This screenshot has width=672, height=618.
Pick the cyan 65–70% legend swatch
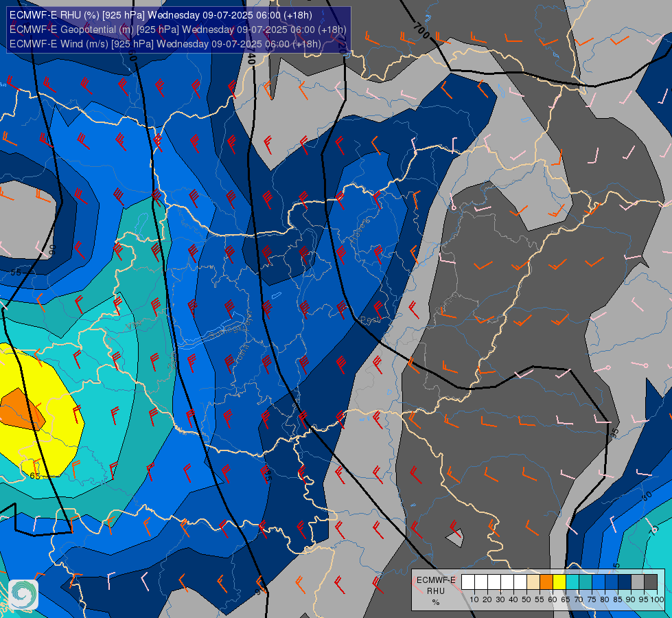[x=573, y=582]
